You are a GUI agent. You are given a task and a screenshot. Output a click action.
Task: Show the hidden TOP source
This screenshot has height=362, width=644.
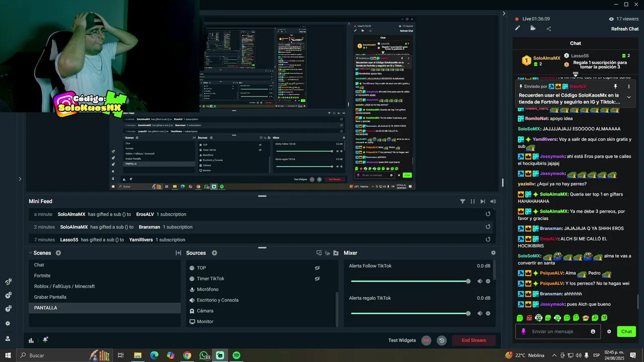tap(317, 268)
